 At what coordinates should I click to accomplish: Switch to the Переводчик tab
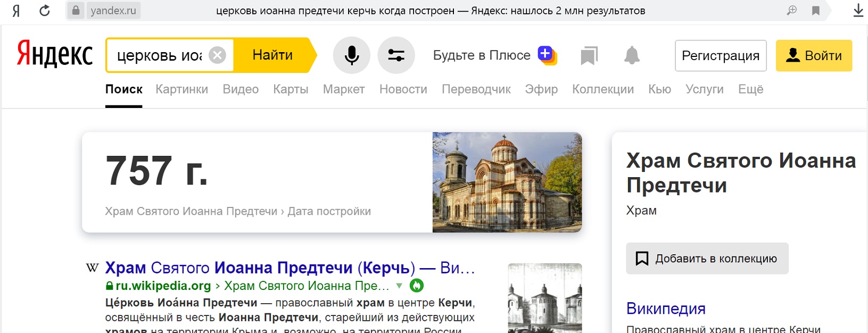click(476, 89)
